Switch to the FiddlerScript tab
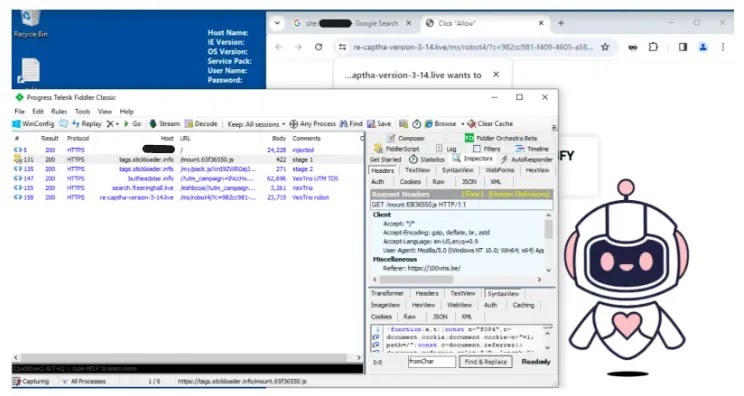744x396 pixels. point(397,149)
